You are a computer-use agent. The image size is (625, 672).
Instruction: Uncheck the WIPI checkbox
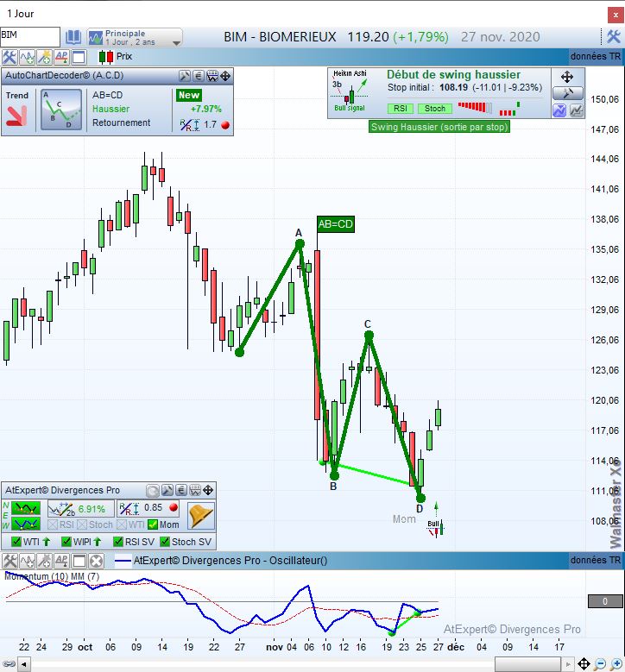pyautogui.click(x=66, y=542)
